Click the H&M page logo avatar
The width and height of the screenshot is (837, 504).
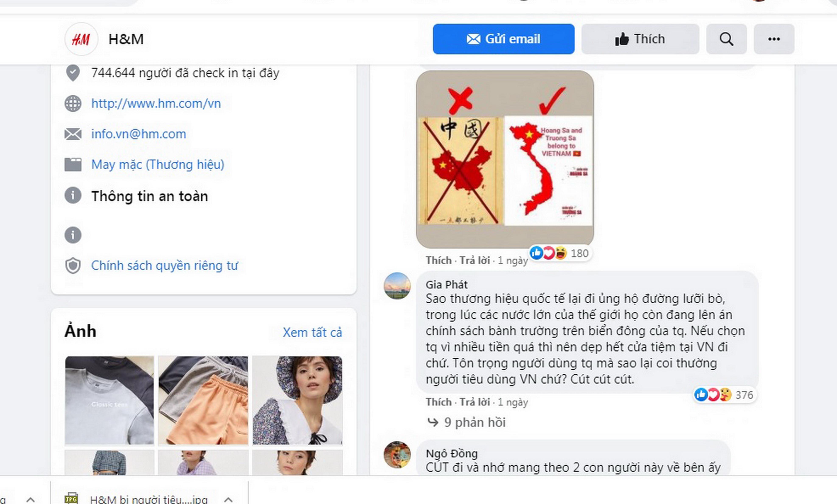[x=81, y=39]
